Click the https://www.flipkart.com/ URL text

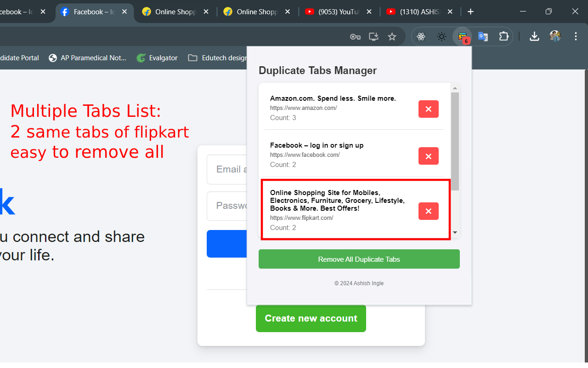[302, 218]
